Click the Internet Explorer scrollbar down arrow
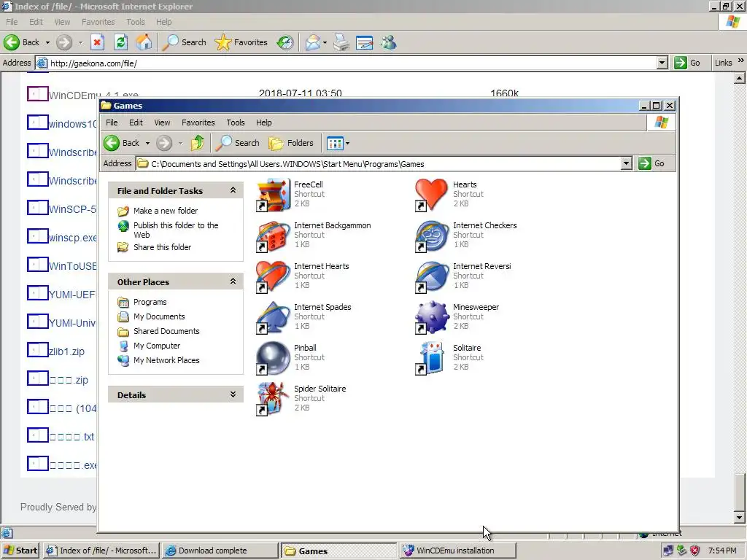The height and width of the screenshot is (560, 747). 740,517
